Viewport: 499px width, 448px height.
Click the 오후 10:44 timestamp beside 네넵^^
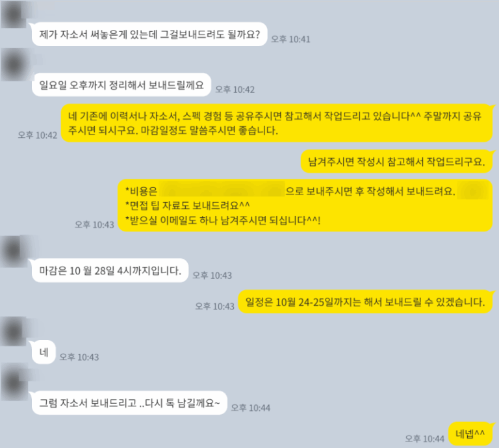424,439
